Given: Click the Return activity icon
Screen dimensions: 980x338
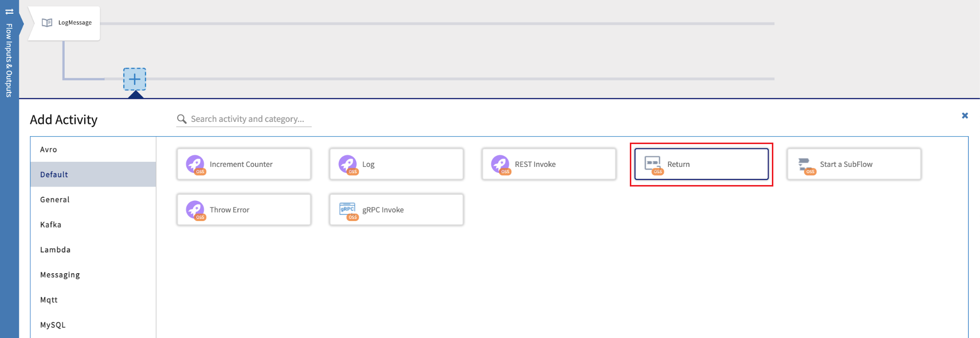Looking at the screenshot, I should pos(653,164).
